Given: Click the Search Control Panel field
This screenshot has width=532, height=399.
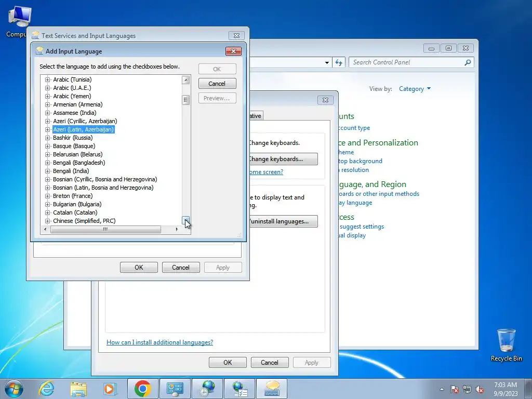Looking at the screenshot, I should pos(407,62).
